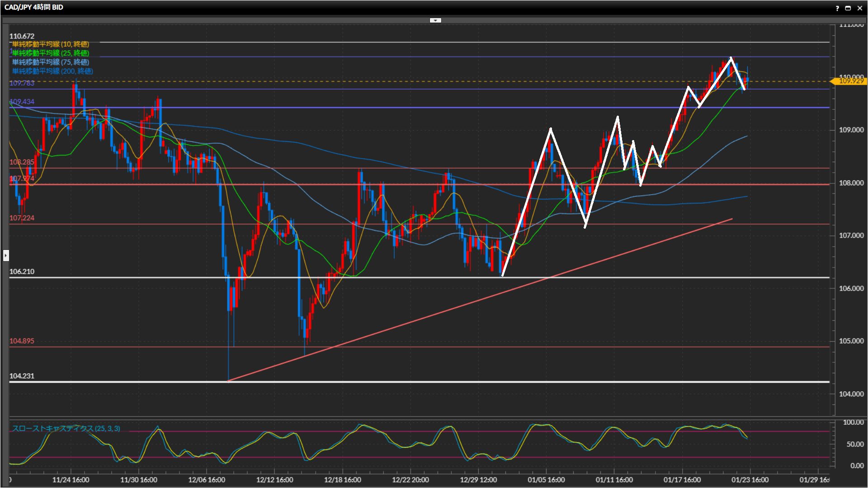Click the 110.672 resistance level label
Image resolution: width=868 pixels, height=488 pixels.
pyautogui.click(x=22, y=36)
